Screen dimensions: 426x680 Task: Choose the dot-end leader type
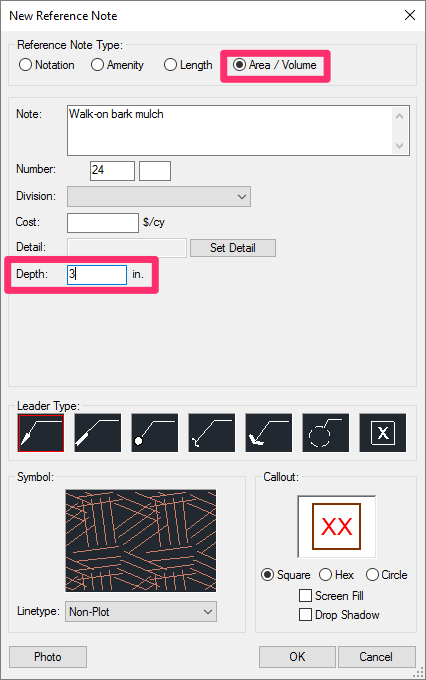154,433
